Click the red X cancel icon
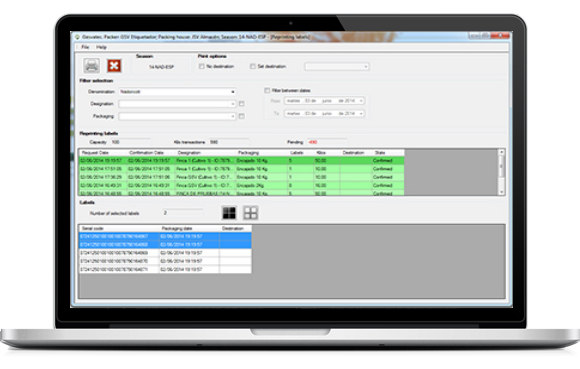Screen dimensions: 580x369 114,66
